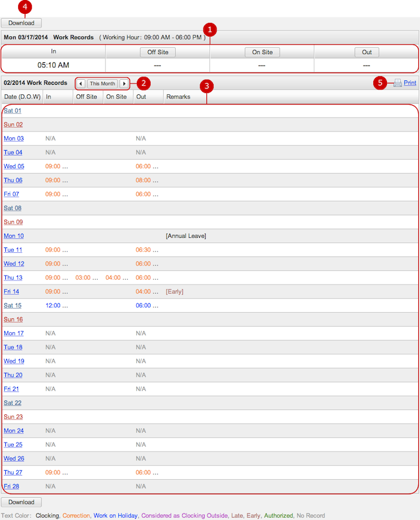Open Tue 04 date link
Image resolution: width=420 pixels, height=520 pixels.
[13, 153]
